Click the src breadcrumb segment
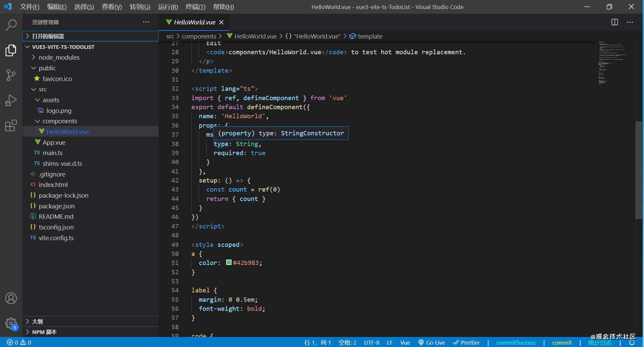 pyautogui.click(x=170, y=36)
